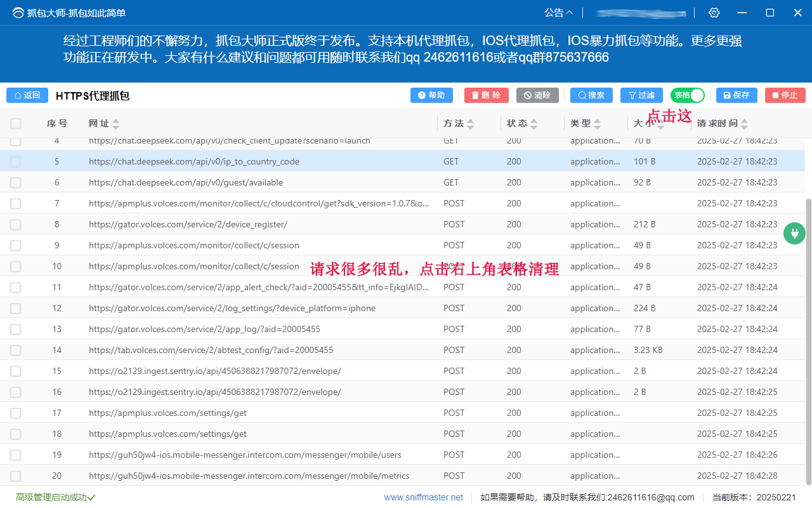This screenshot has width=812, height=508.
Task: Click the support email 2462611616@qq.com text
Action: pyautogui.click(x=651, y=497)
